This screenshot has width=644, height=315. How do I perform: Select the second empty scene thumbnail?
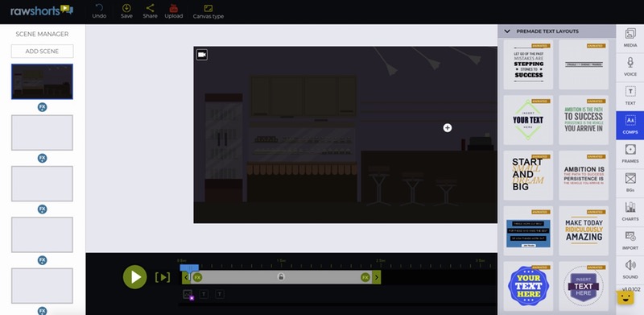coord(43,132)
